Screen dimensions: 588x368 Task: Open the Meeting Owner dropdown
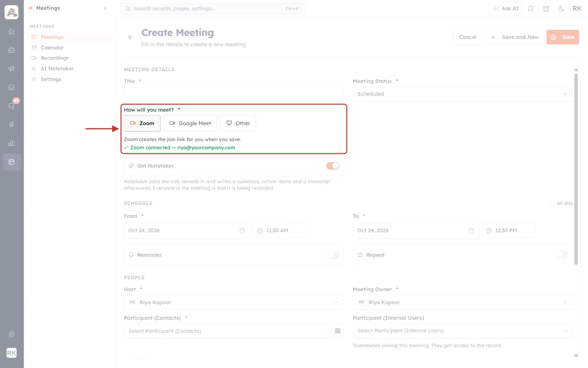coord(463,303)
